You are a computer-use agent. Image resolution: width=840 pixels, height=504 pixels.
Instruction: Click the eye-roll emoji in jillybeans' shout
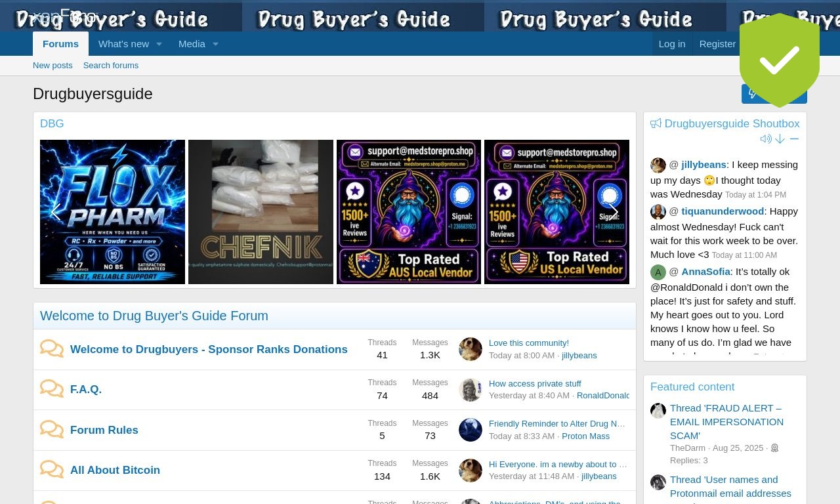click(x=709, y=180)
